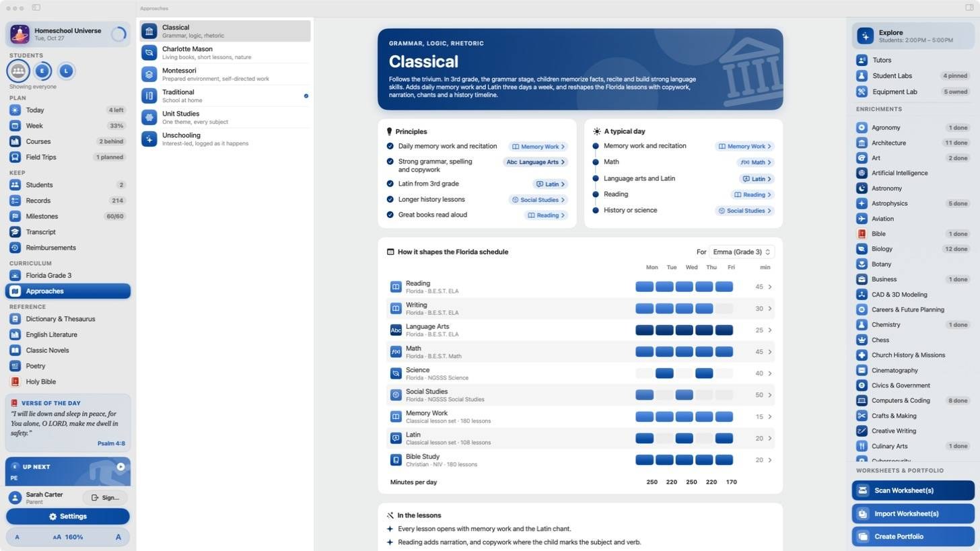Viewport: 980px width, 551px height.
Task: Select student L avatar filter
Action: pos(66,71)
